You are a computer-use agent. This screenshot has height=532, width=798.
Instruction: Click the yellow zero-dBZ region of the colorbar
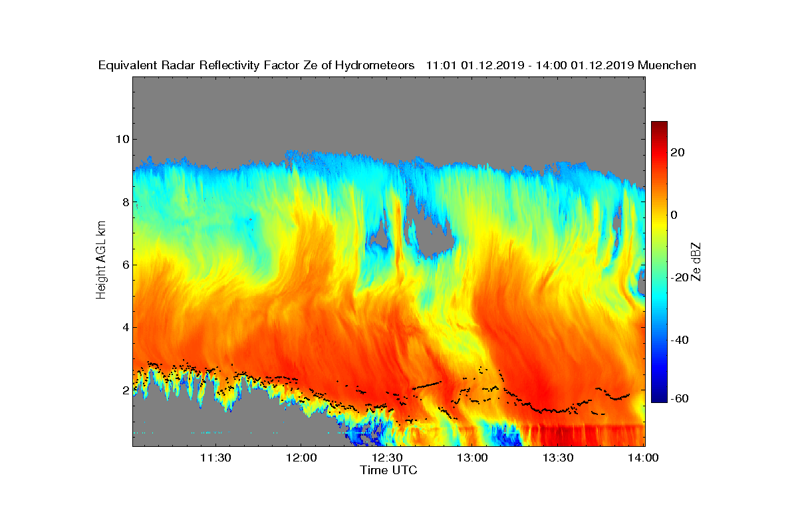(659, 215)
